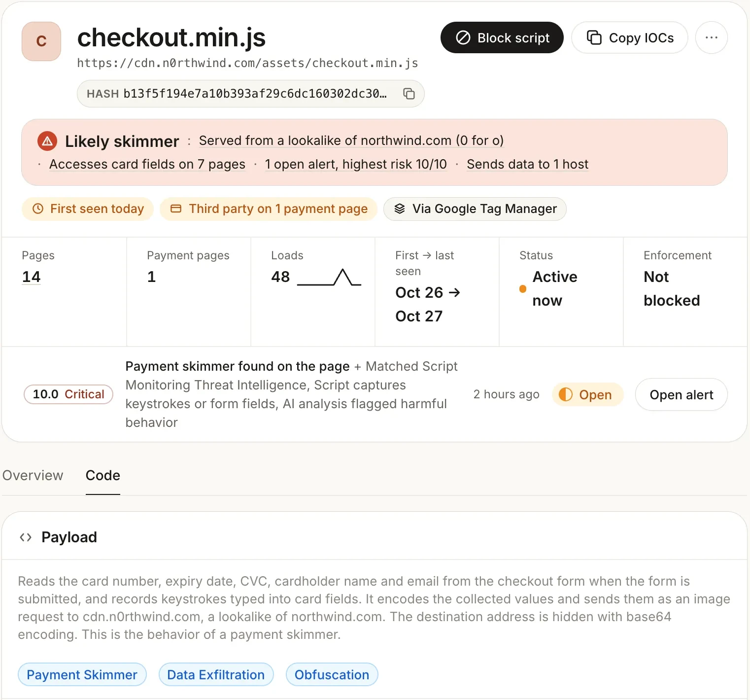Click the card icon in Third party chip
Viewport: 750px width, 700px height.
click(176, 209)
